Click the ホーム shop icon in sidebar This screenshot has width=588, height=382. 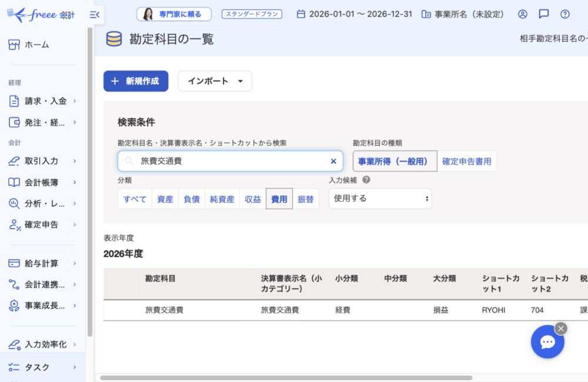click(x=14, y=45)
